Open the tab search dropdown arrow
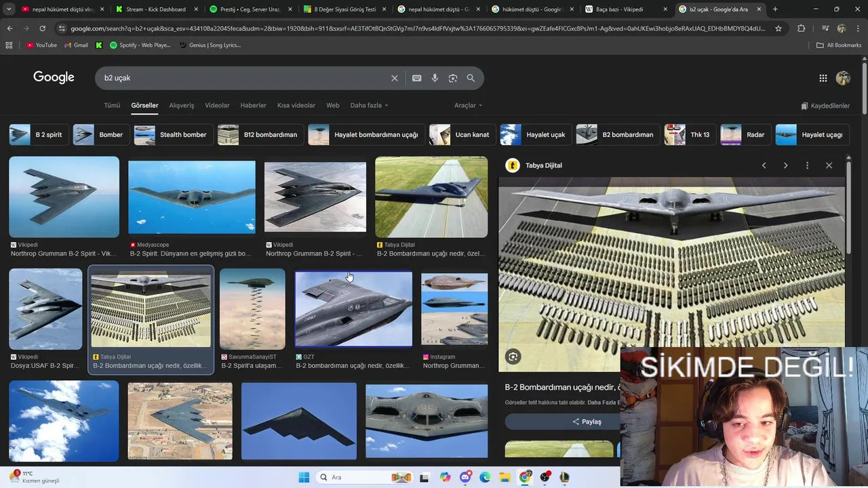The height and width of the screenshot is (488, 868). 9,9
